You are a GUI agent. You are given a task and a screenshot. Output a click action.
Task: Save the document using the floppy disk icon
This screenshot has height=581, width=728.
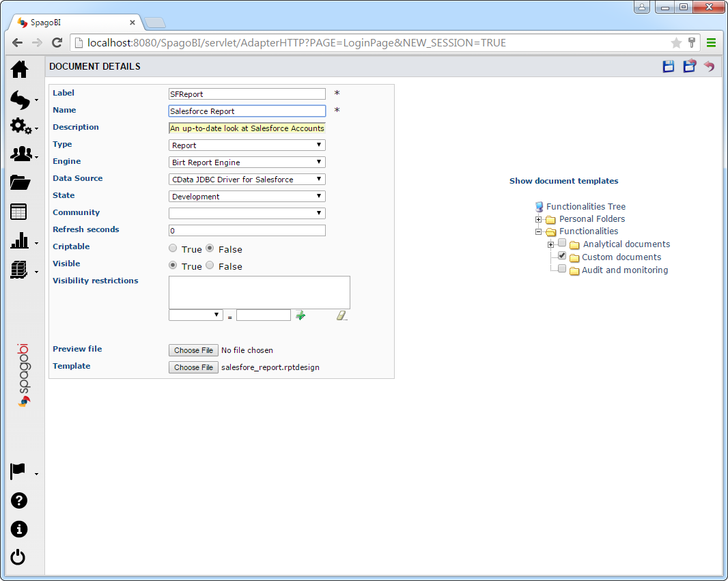pyautogui.click(x=670, y=66)
